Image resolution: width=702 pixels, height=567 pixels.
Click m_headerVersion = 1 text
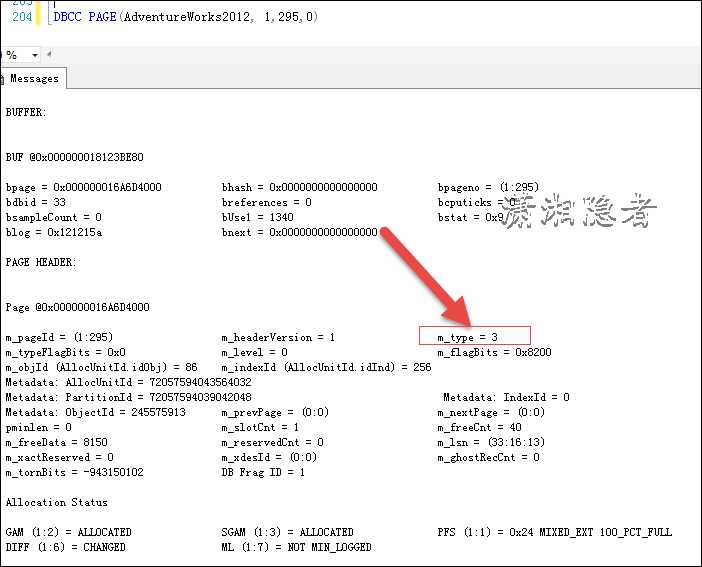coord(278,337)
